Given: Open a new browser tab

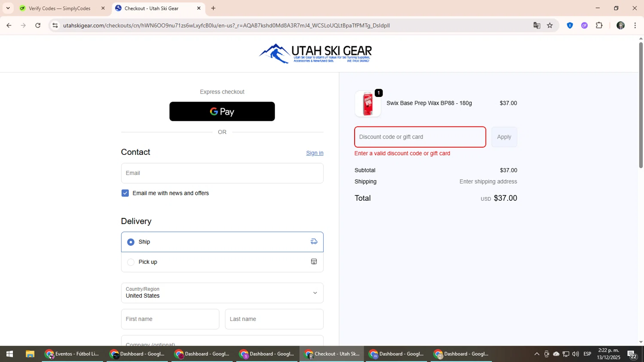Looking at the screenshot, I should pyautogui.click(x=213, y=8).
